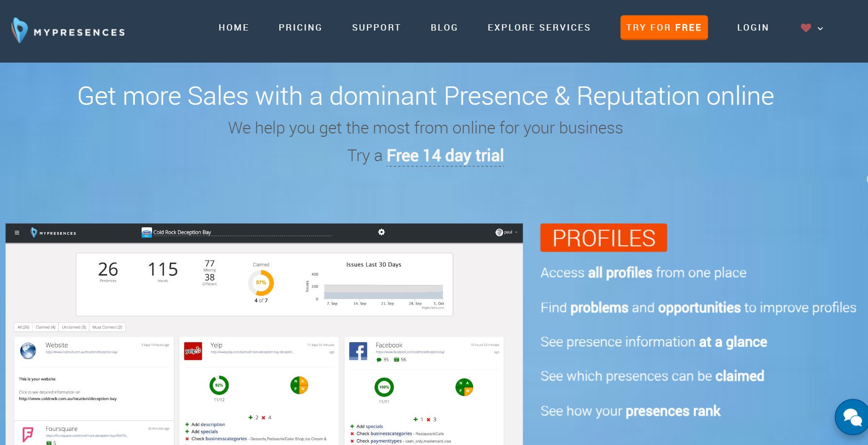Click the hamburger menu icon in dashboard

tap(17, 233)
